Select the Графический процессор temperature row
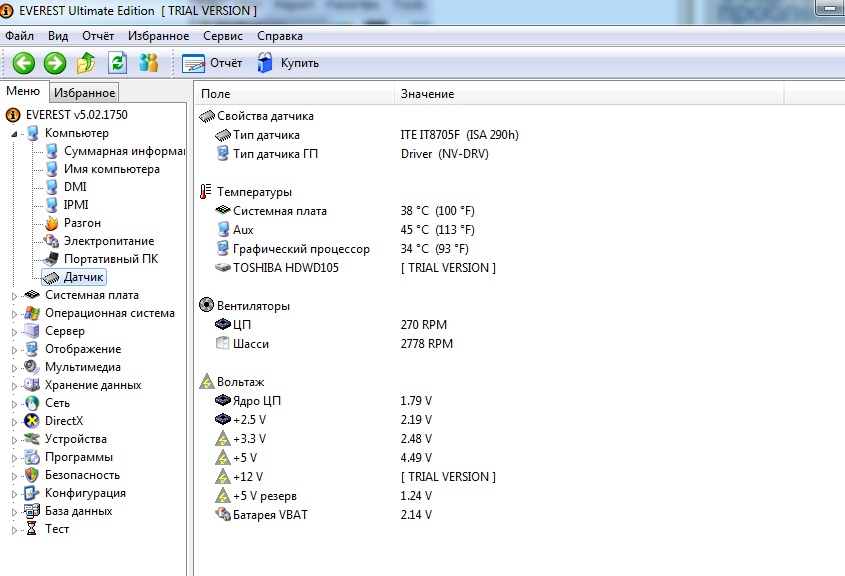This screenshot has width=845, height=576. tap(301, 249)
